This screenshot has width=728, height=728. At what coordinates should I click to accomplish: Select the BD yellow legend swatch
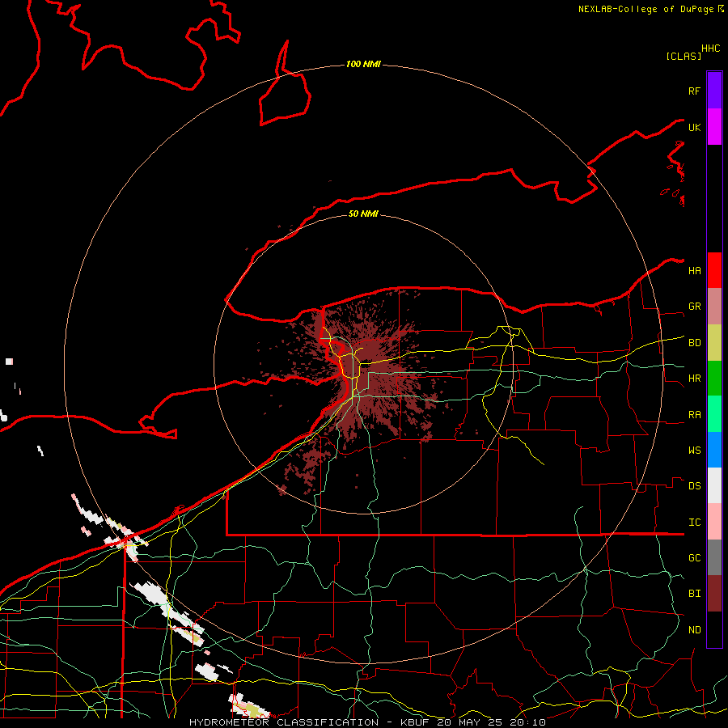[x=714, y=343]
